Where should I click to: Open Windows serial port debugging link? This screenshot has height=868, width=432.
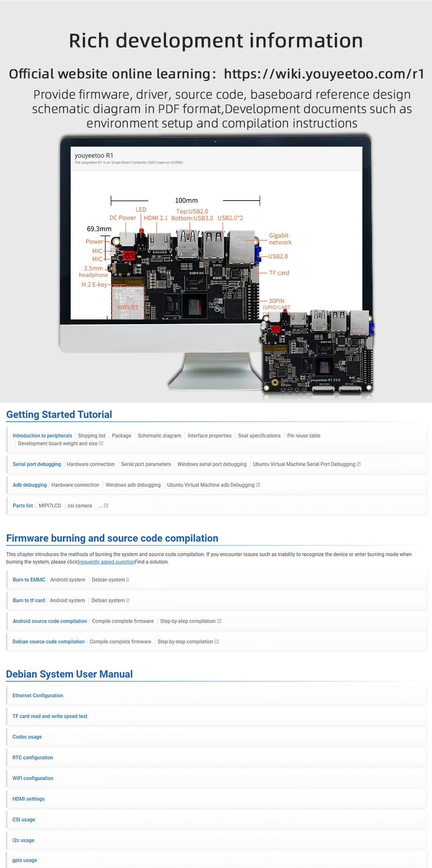click(212, 464)
